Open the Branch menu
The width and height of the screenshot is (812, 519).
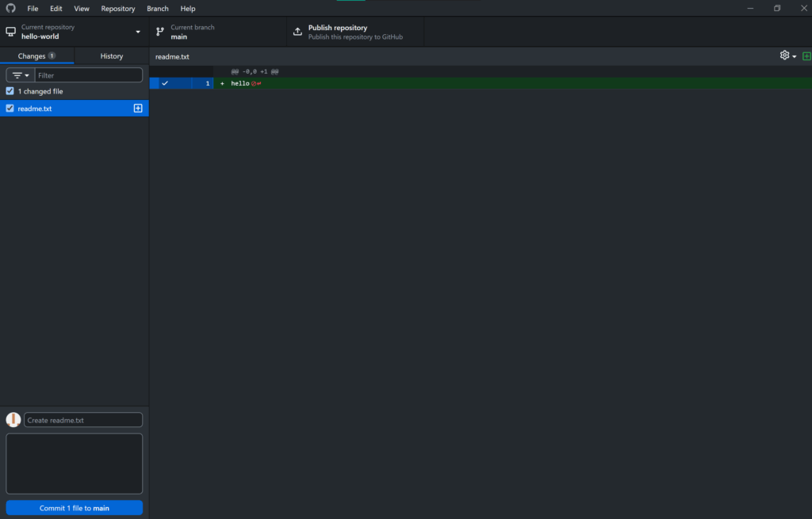coord(157,8)
